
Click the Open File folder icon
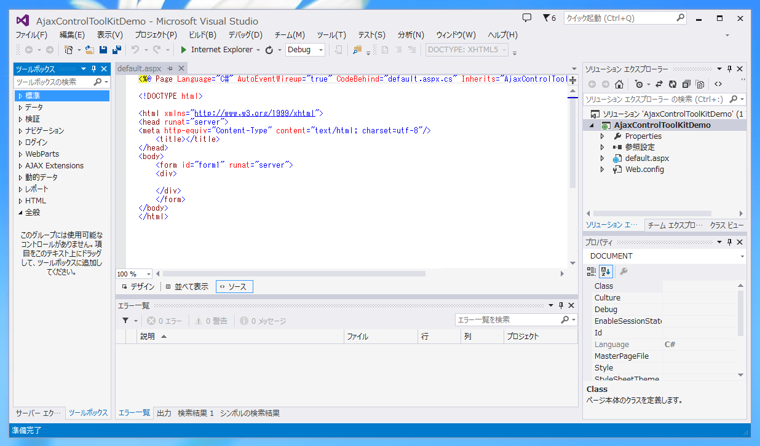[90, 49]
